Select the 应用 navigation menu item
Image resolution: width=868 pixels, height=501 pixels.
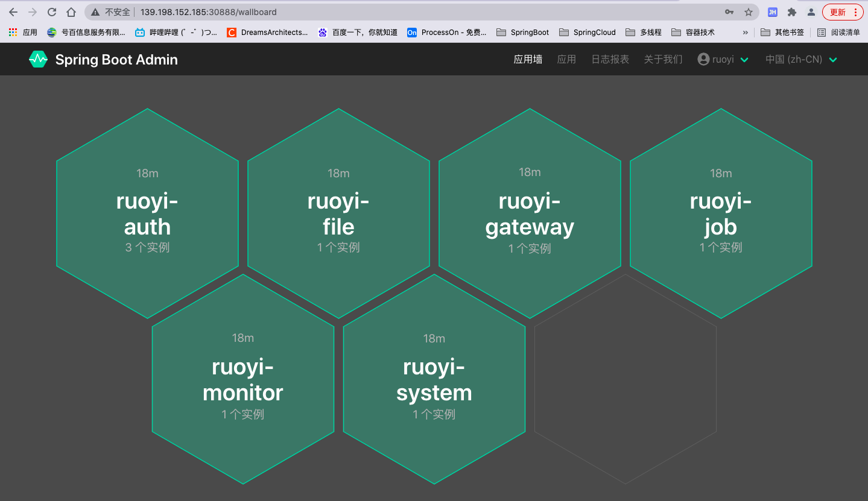click(566, 59)
